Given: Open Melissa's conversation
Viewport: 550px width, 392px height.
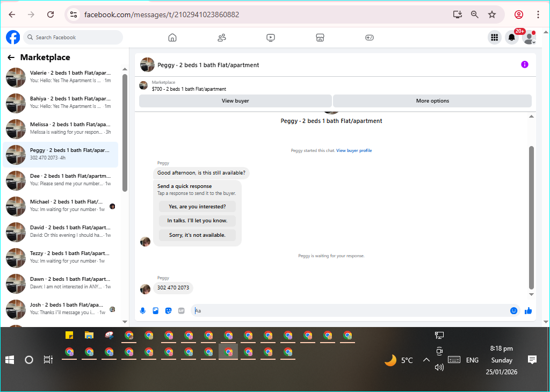Looking at the screenshot, I should tap(60, 129).
